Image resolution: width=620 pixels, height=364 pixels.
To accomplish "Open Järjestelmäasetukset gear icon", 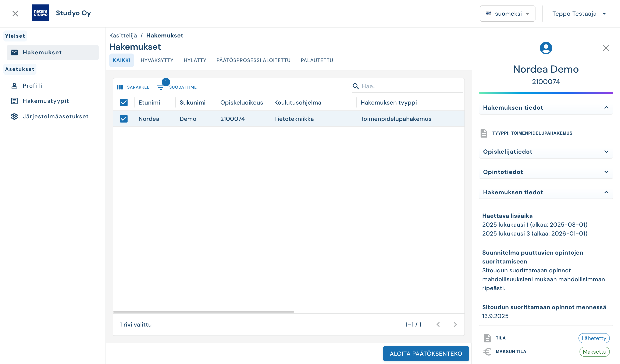I will pos(14,116).
